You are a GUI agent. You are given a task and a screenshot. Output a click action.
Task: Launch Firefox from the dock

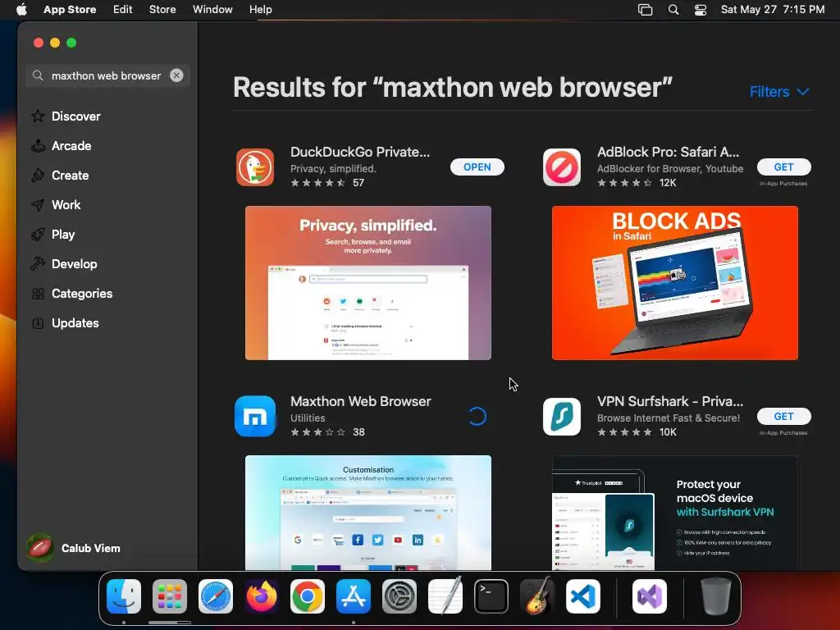[262, 596]
